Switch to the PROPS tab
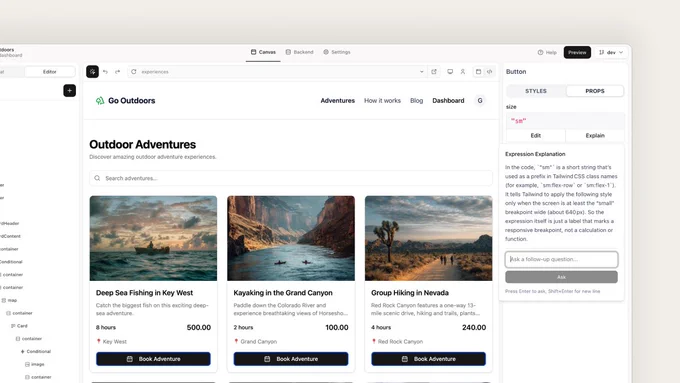Viewport: 680px width, 383px height. (x=595, y=91)
